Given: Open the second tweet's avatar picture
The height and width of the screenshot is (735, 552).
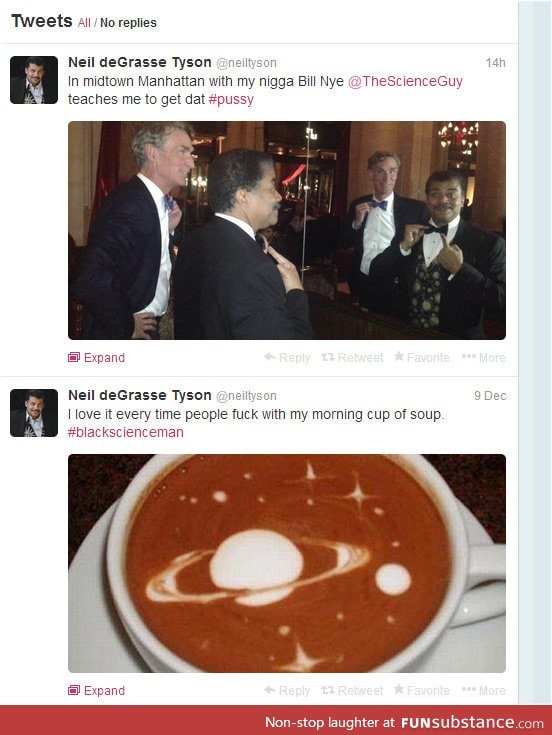Looking at the screenshot, I should [x=34, y=412].
